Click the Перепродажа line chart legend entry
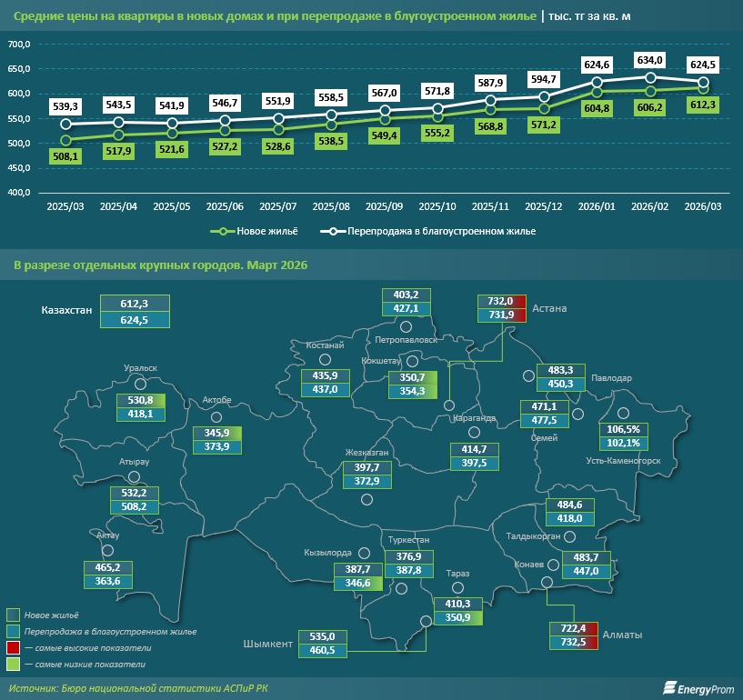Viewport: 743px width, 700px height. point(427,231)
